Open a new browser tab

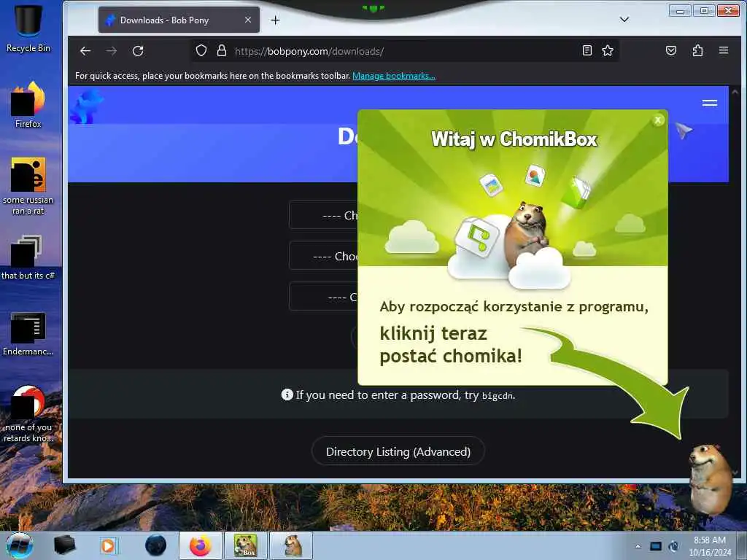275,20
